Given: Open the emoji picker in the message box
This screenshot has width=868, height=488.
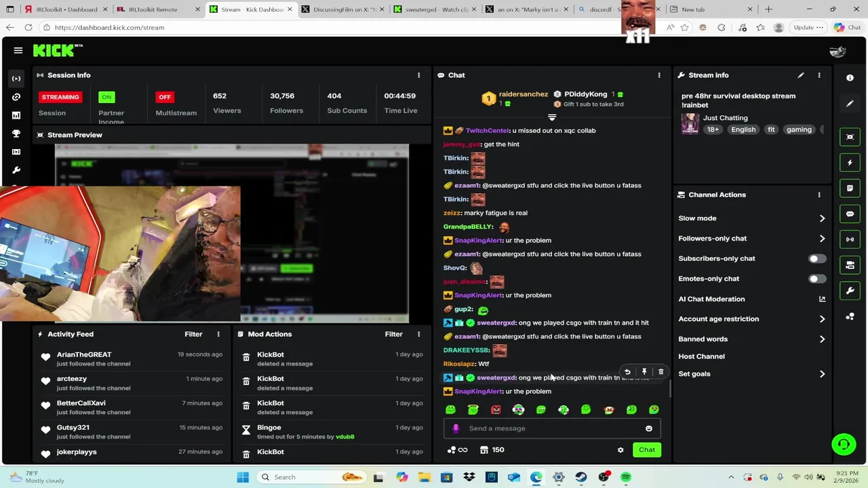Looking at the screenshot, I should [649, 428].
